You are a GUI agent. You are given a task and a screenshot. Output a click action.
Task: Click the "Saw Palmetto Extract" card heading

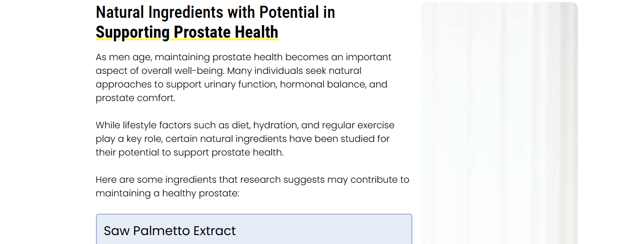(x=170, y=231)
